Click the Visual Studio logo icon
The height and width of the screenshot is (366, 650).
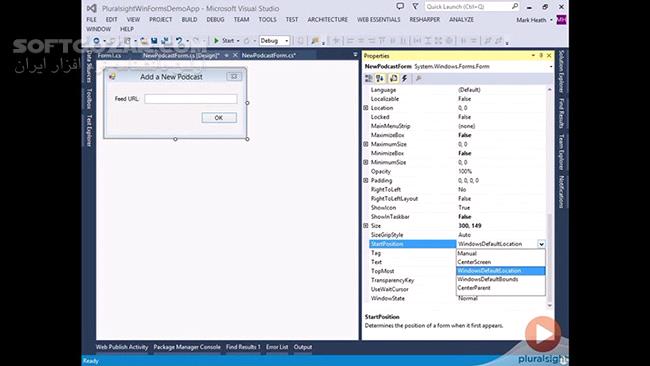coord(92,8)
